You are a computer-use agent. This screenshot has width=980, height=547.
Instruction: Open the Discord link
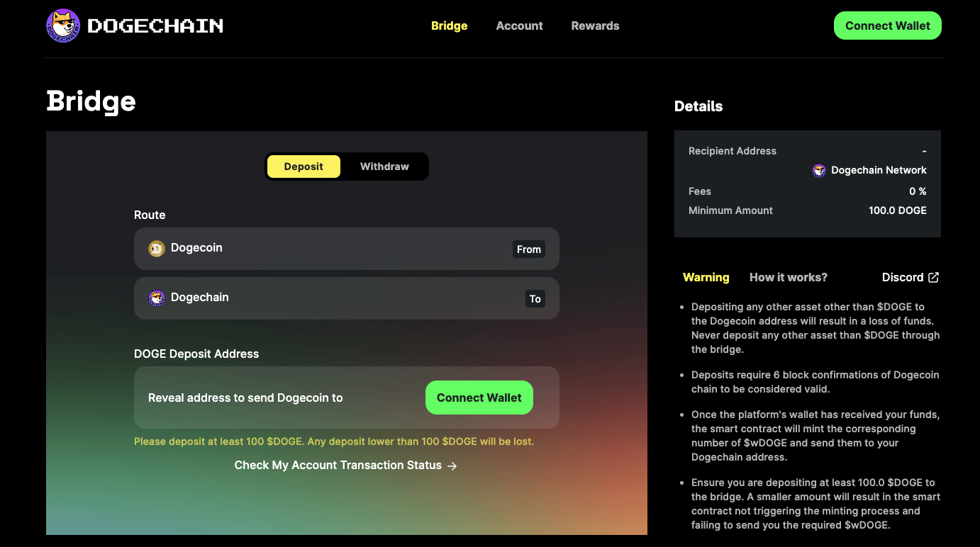click(911, 277)
